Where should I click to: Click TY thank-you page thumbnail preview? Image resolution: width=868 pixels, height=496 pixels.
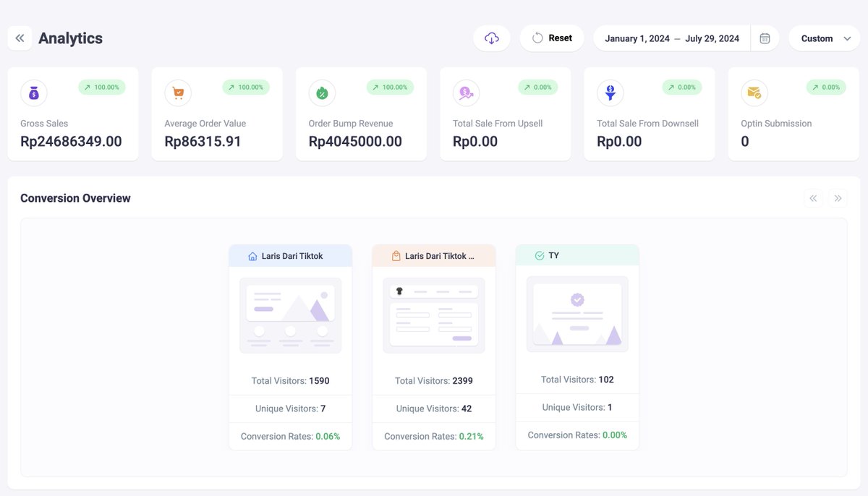coord(577,314)
